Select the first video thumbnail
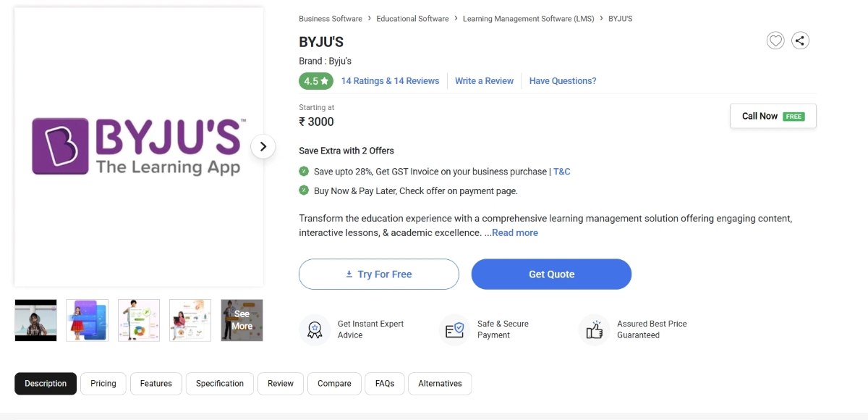 (x=35, y=320)
